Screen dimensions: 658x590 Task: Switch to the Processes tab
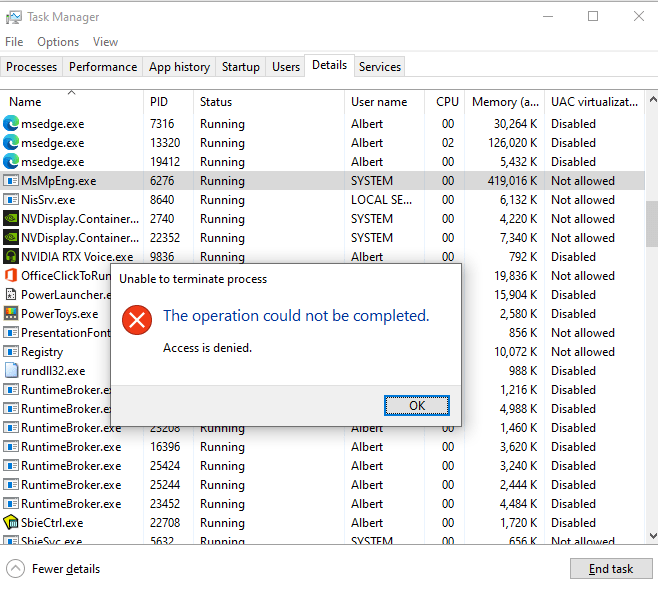click(31, 67)
